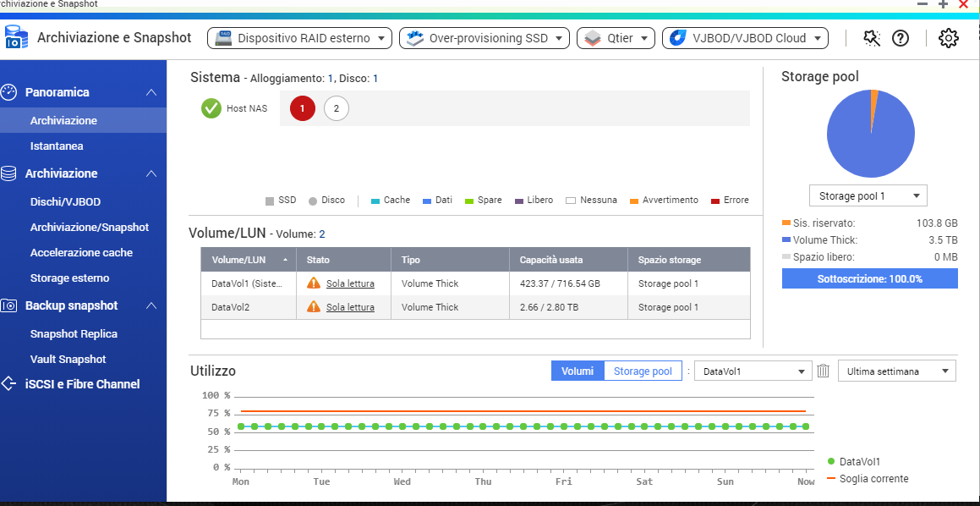Open the settings gear icon

pyautogui.click(x=949, y=38)
